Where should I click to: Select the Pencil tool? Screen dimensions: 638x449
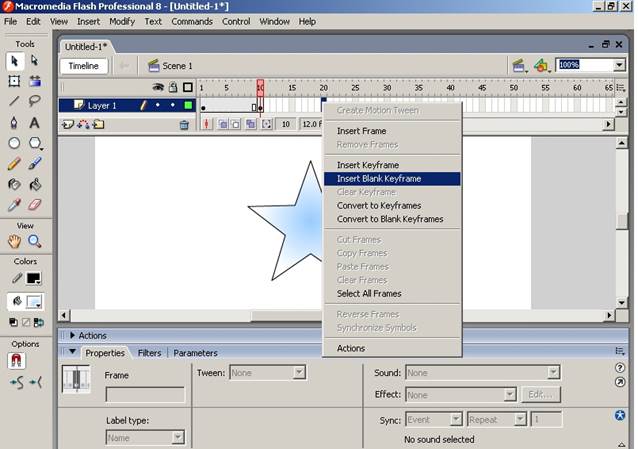14,164
